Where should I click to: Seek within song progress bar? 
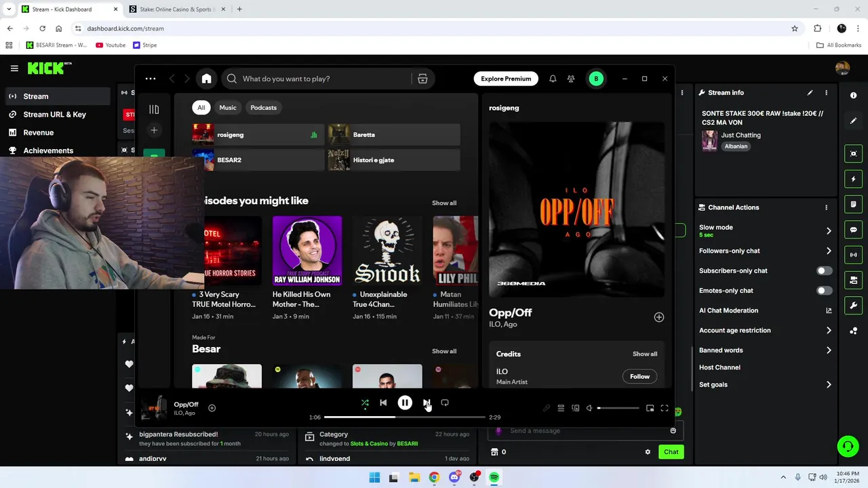tap(404, 417)
